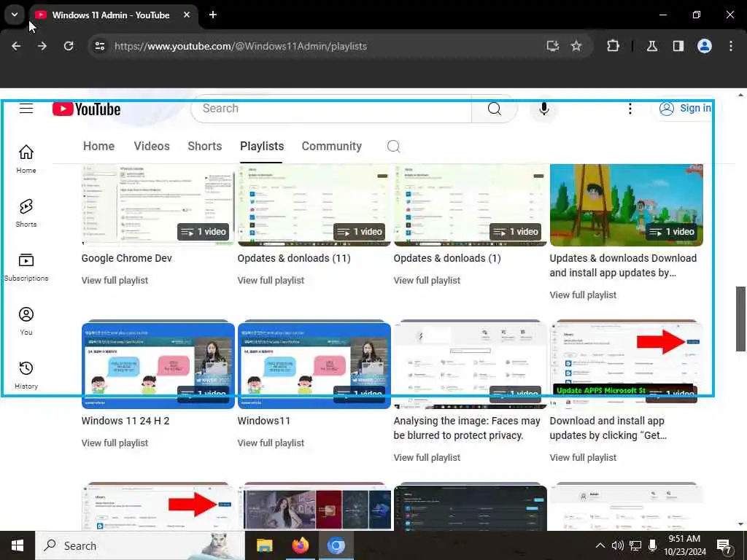Viewport: 747px width, 560px height.
Task: Show hidden system tray icons chevron
Action: [x=600, y=545]
